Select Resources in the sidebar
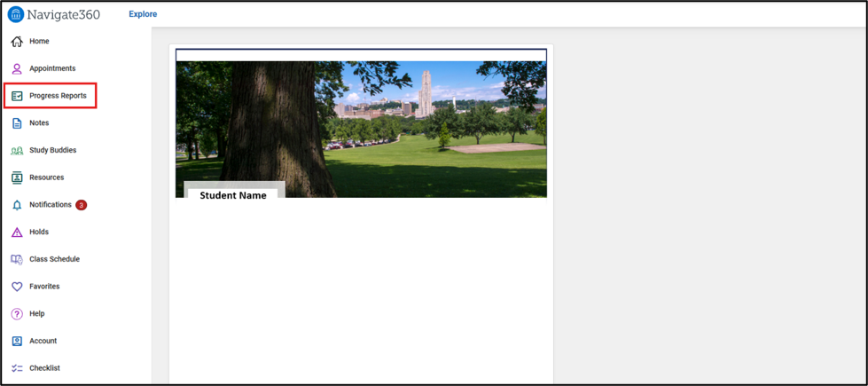This screenshot has height=386, width=868. 46,177
